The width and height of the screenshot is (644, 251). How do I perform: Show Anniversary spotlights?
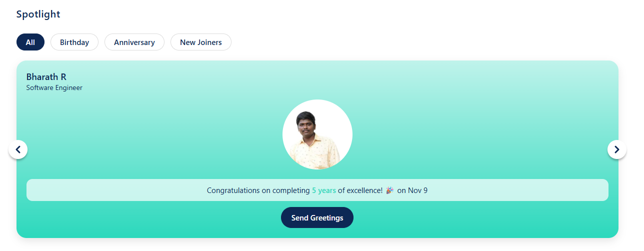tap(134, 42)
